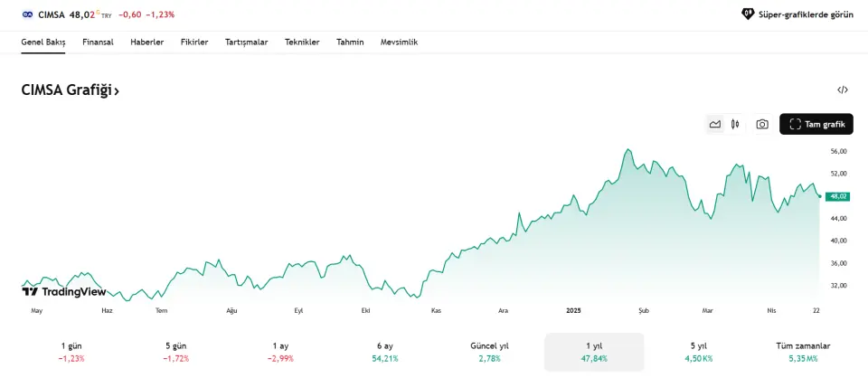
Task: Click the −1,23% change in header
Action: click(x=160, y=15)
